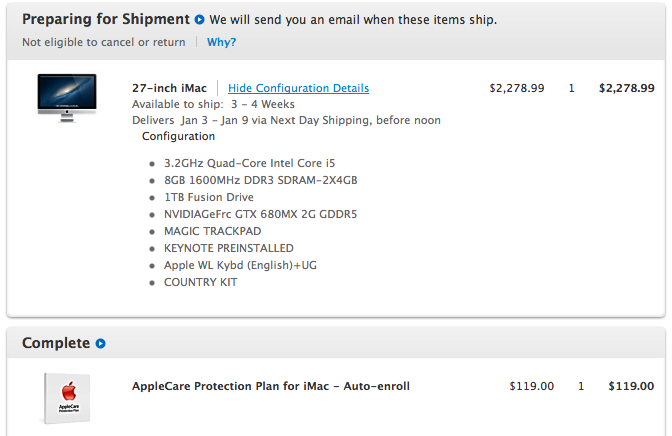Open the Why? link

tap(222, 42)
